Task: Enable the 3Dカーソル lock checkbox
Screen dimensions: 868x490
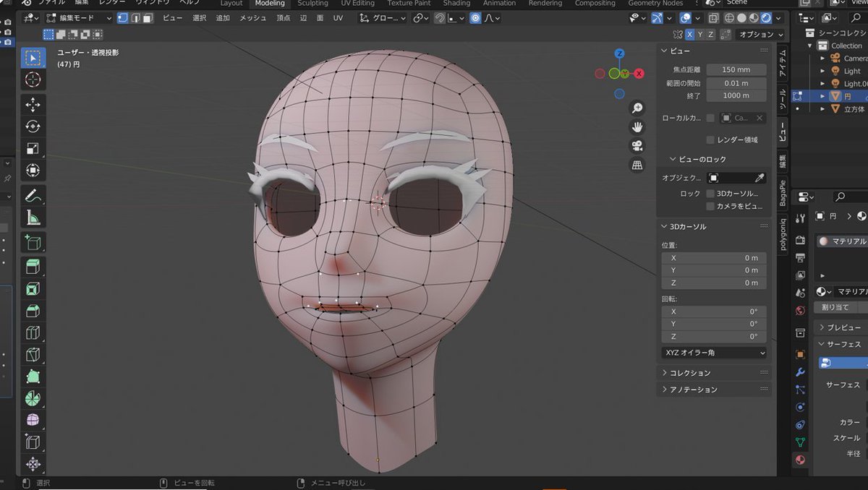Action: click(710, 194)
